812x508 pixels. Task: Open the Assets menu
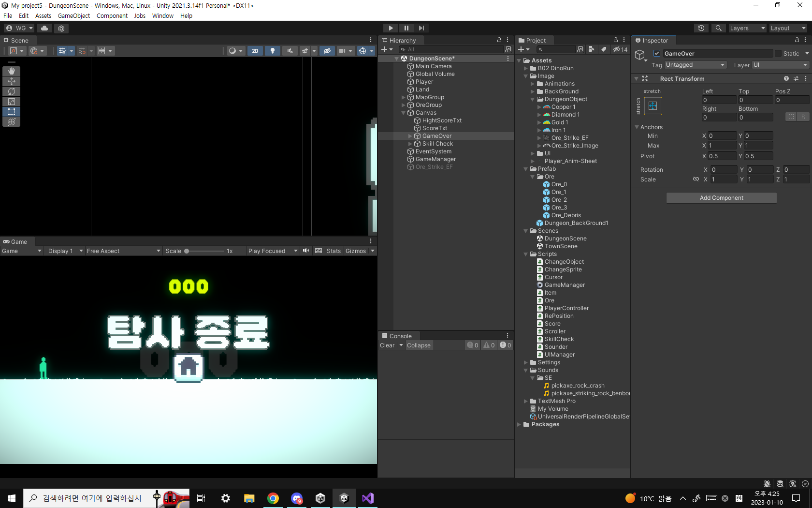(43, 16)
